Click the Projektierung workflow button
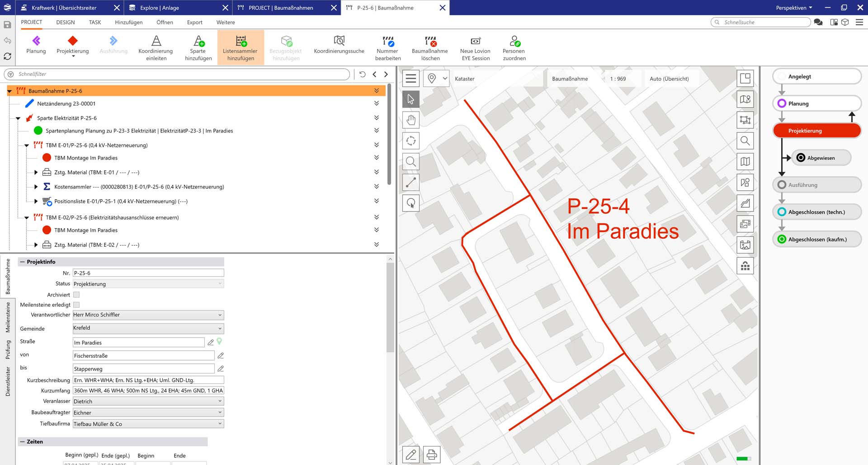 [816, 131]
